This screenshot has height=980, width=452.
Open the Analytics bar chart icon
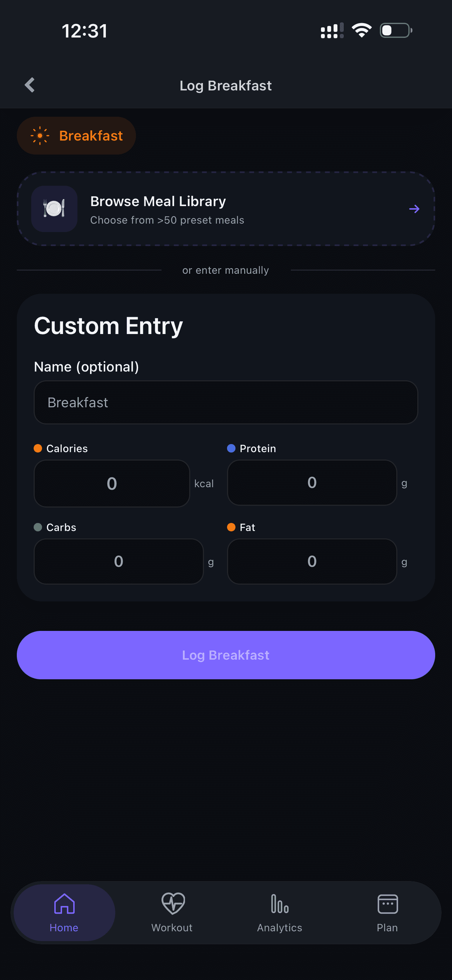[280, 904]
